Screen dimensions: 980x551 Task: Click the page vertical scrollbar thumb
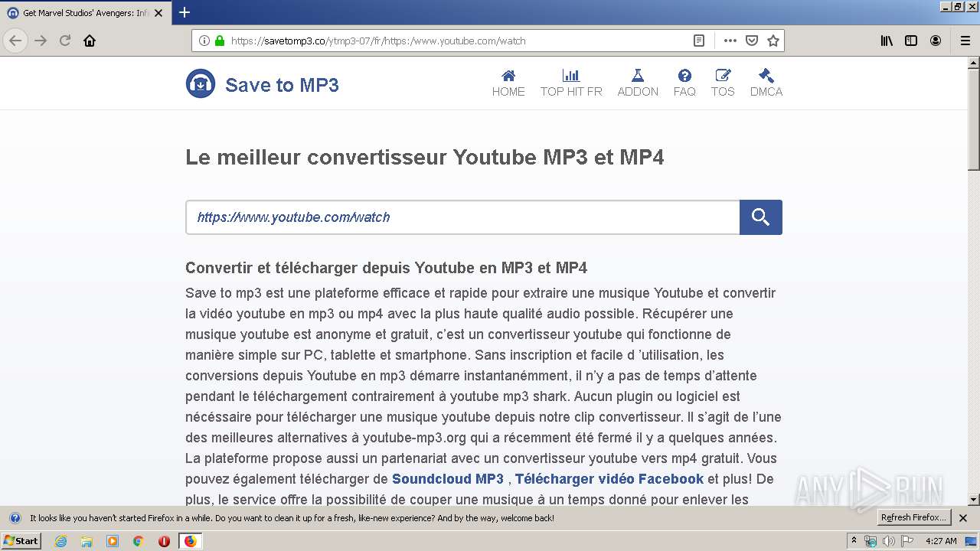coord(974,119)
